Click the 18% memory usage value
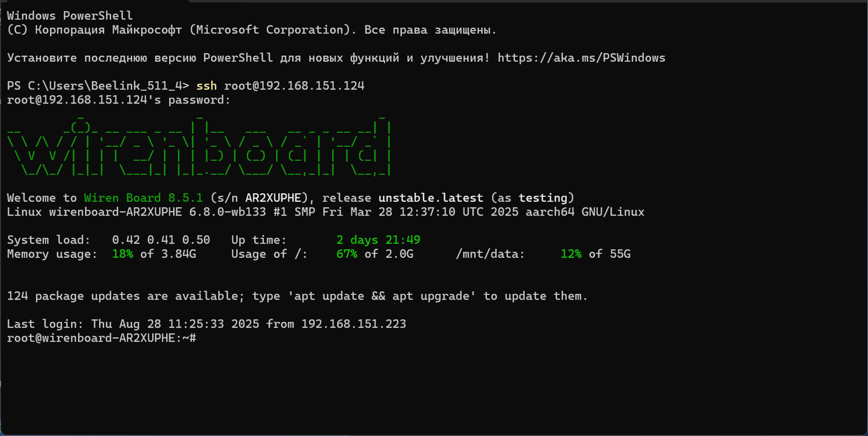Image resolution: width=868 pixels, height=436 pixels. point(122,254)
